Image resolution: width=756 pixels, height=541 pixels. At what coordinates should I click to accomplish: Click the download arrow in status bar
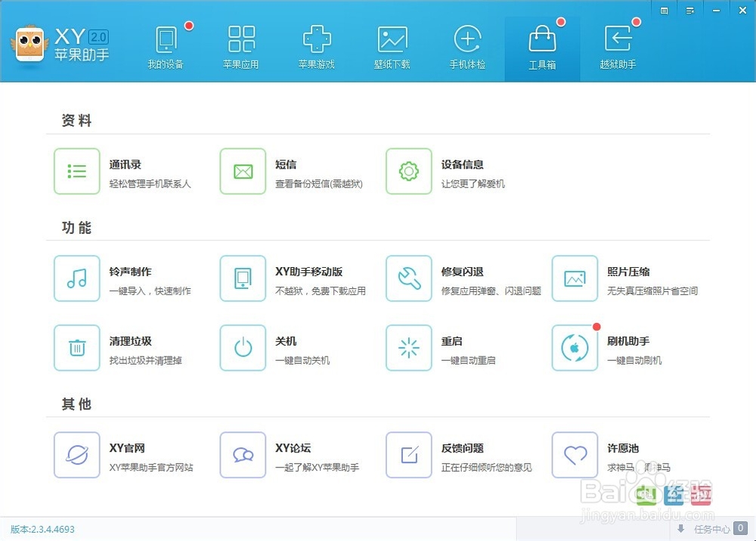(681, 529)
